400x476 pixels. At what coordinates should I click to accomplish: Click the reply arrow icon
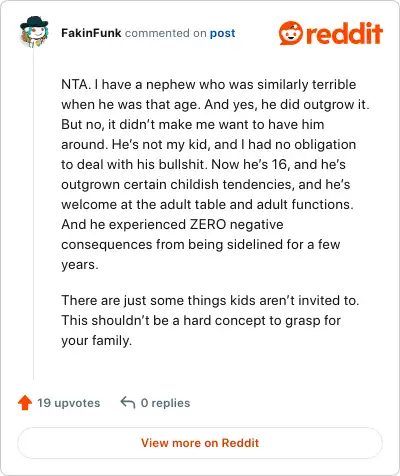[128, 402]
